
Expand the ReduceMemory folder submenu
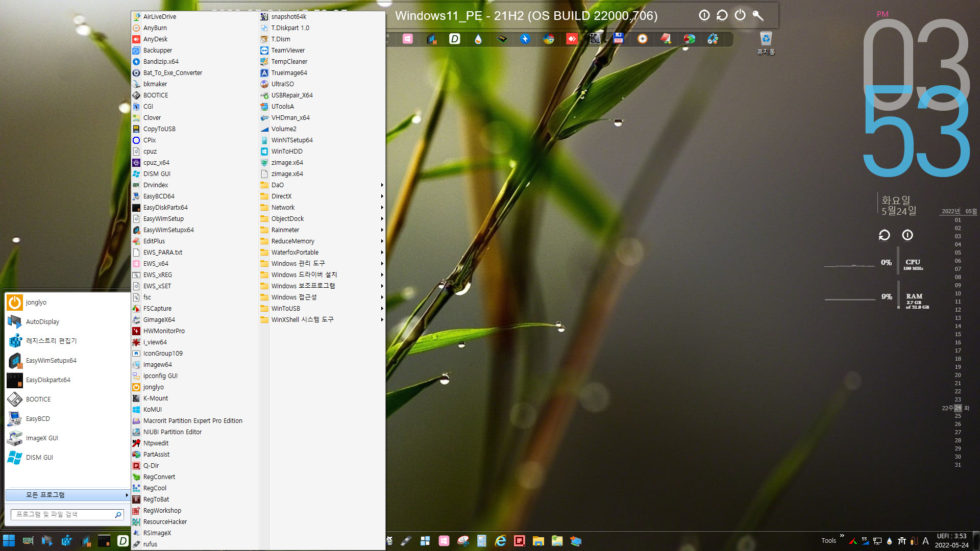pos(322,241)
